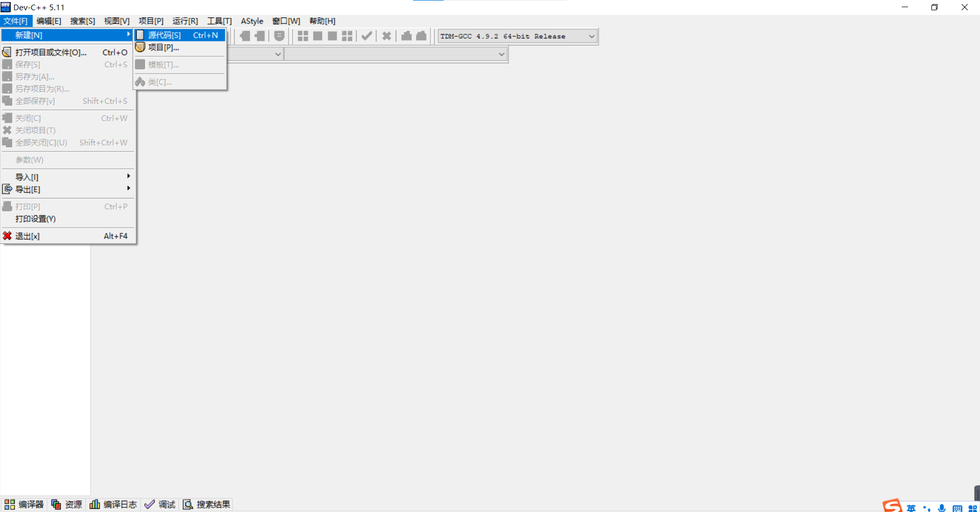Click the Sogou S input method logo
The height and width of the screenshot is (512, 980).
point(893,505)
